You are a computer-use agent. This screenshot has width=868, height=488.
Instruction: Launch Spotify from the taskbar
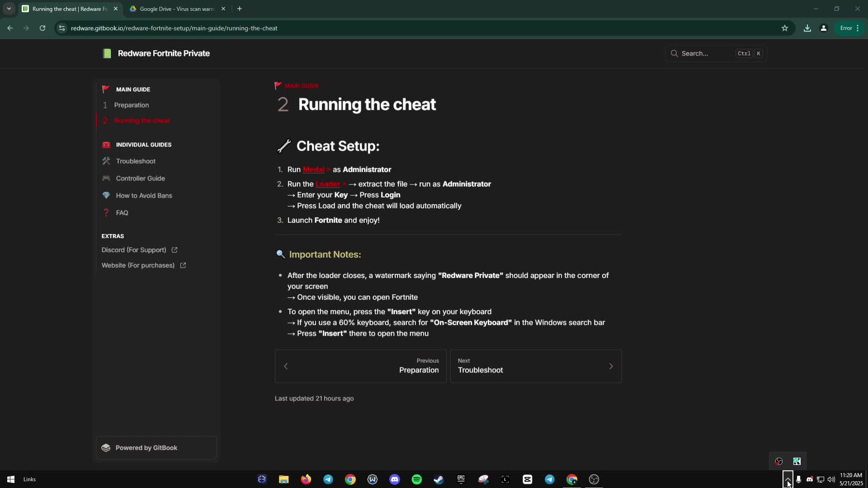416,479
